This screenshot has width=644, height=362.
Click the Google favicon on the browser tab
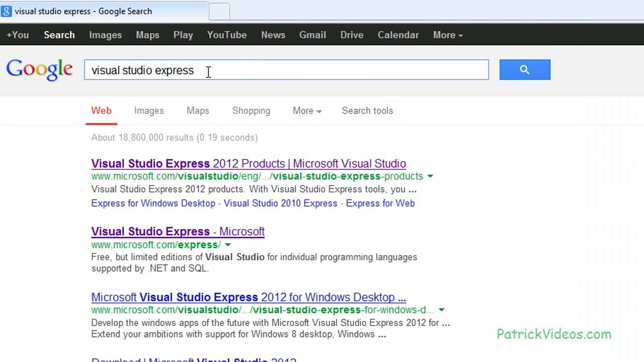[x=6, y=11]
